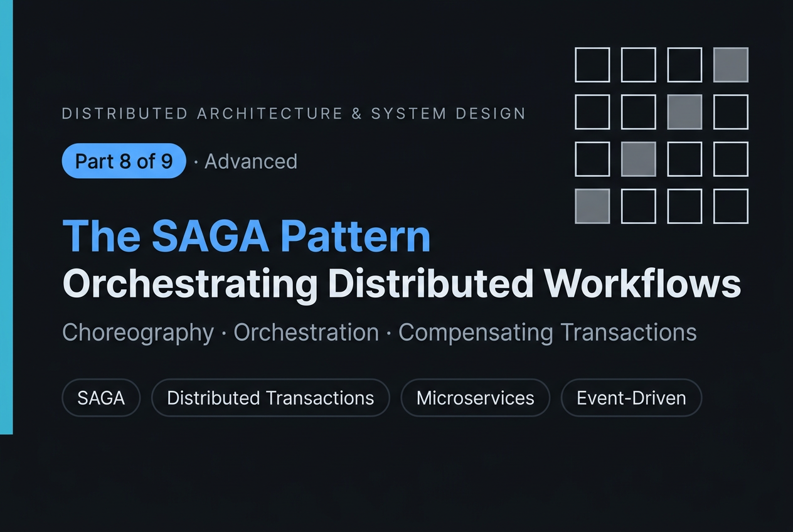The width and height of the screenshot is (793, 532).
Task: Click the "Choreography" subtitle word
Action: click(x=138, y=332)
